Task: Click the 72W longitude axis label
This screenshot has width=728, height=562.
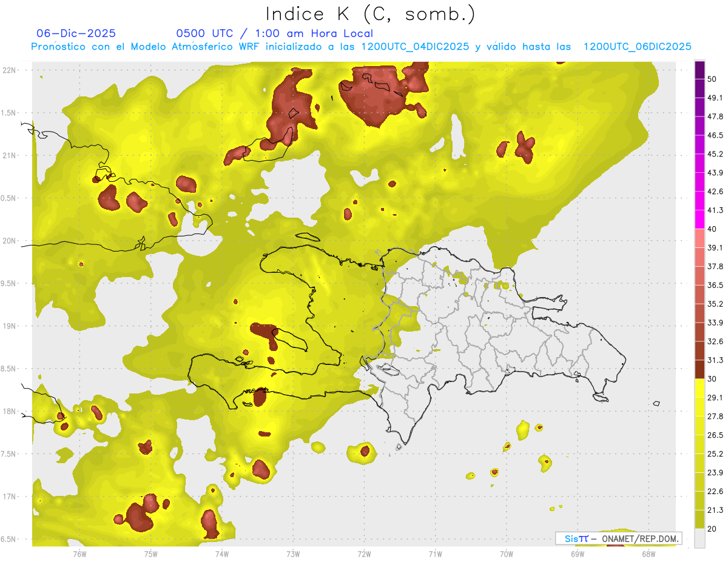Action: (x=364, y=554)
